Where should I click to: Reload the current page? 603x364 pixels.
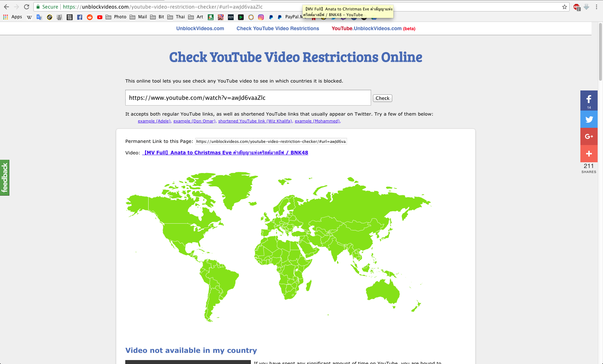(27, 7)
